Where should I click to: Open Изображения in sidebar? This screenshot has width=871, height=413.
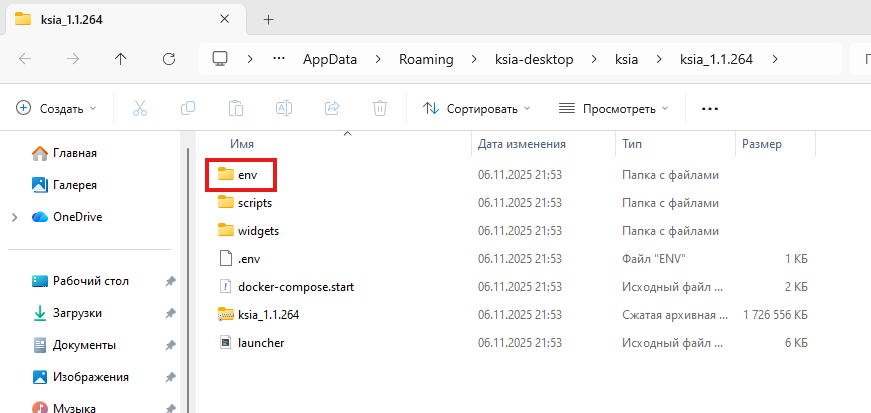[81, 377]
